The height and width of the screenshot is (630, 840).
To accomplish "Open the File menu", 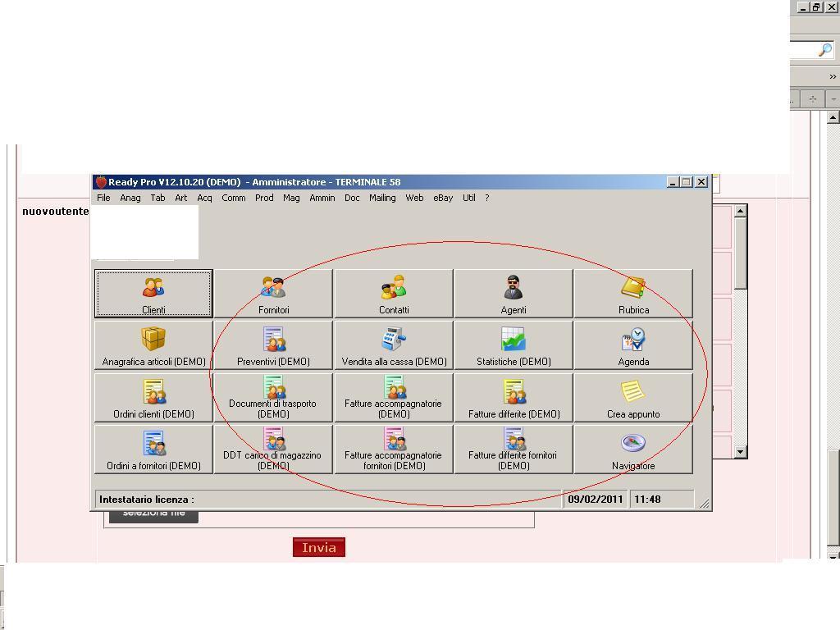I will [103, 198].
